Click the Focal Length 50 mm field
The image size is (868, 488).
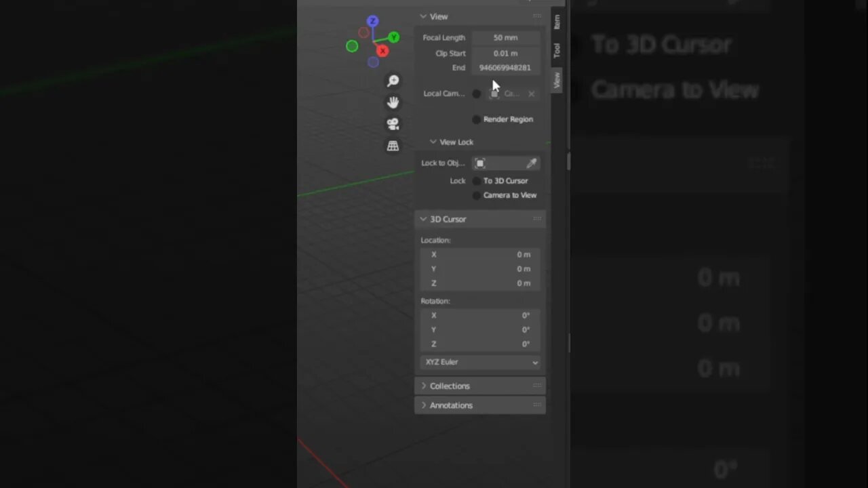click(x=506, y=38)
